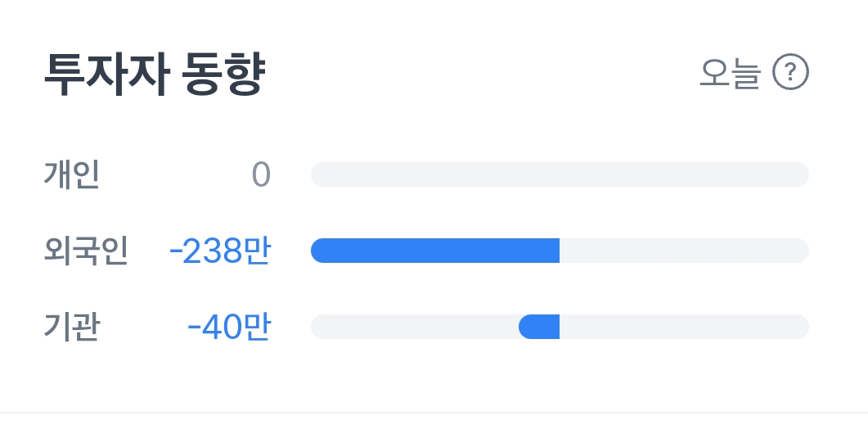Open the investor trend help tooltip icon
868x425 pixels.
point(790,75)
